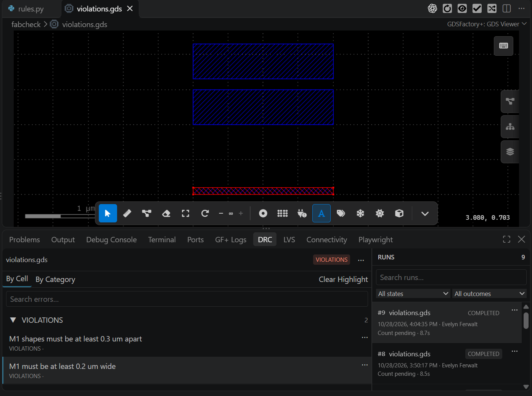Open more options for violations.gds header
The width and height of the screenshot is (532, 396).
pyautogui.click(x=361, y=260)
